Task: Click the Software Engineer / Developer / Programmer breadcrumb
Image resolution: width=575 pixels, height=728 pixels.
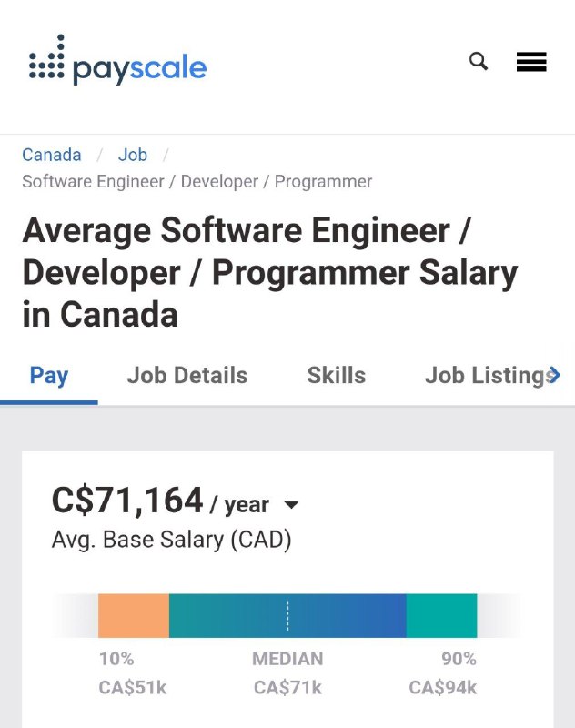Action: coord(197,181)
